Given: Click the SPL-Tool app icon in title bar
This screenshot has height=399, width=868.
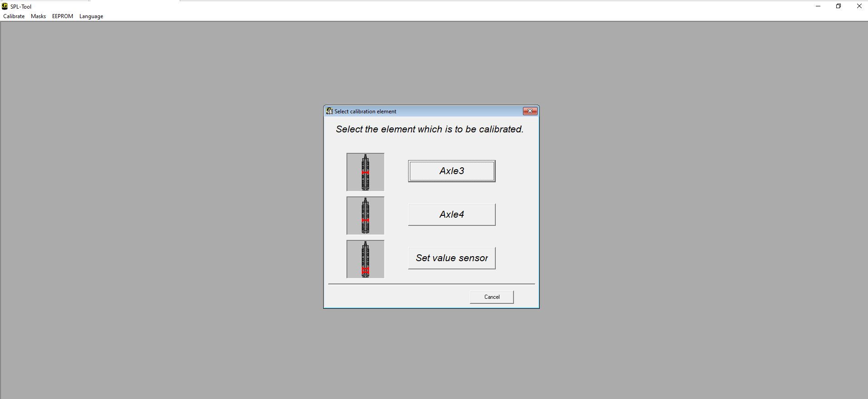Looking at the screenshot, I should (5, 6).
